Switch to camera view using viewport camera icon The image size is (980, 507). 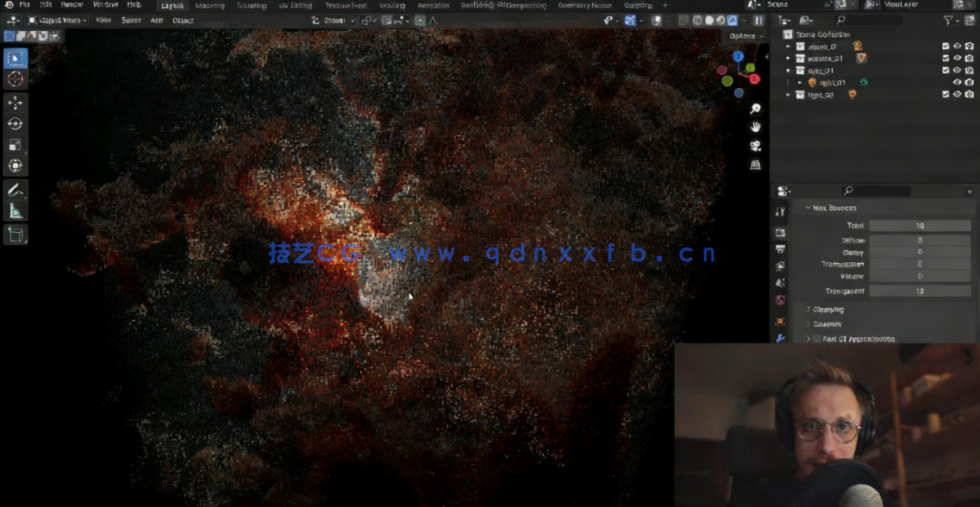click(x=755, y=147)
